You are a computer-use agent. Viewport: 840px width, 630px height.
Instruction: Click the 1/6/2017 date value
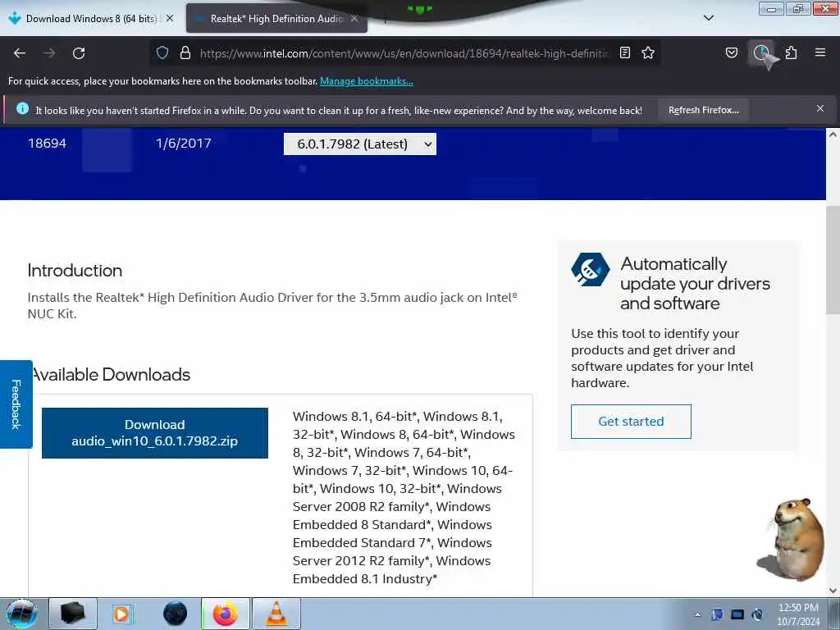point(184,143)
